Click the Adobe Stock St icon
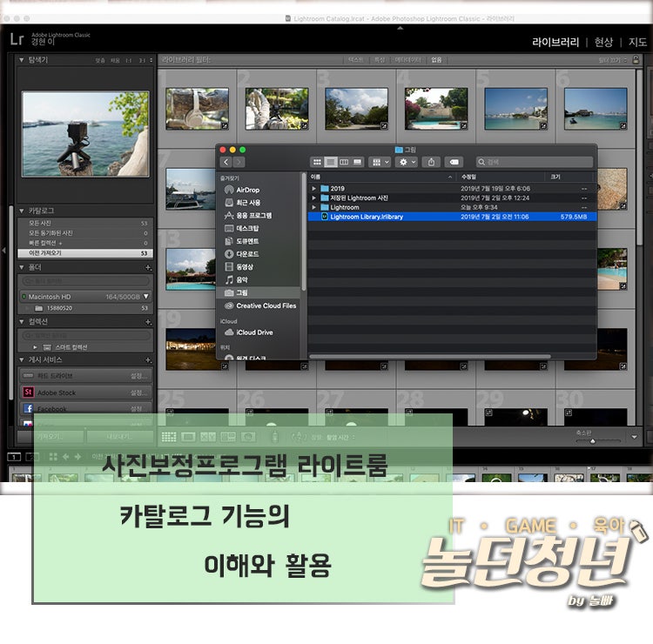The width and height of the screenshot is (653, 644). tap(28, 392)
